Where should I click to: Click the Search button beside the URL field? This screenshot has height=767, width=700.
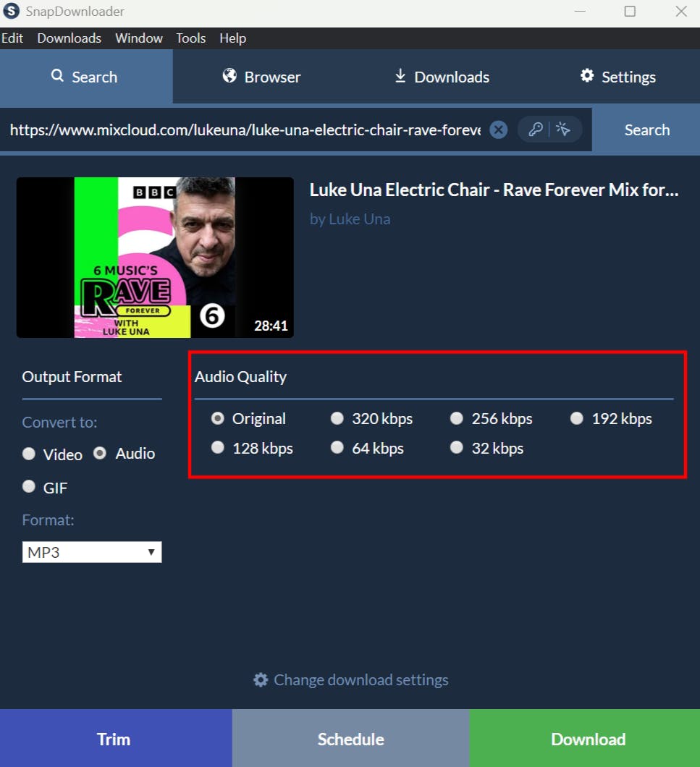point(646,130)
